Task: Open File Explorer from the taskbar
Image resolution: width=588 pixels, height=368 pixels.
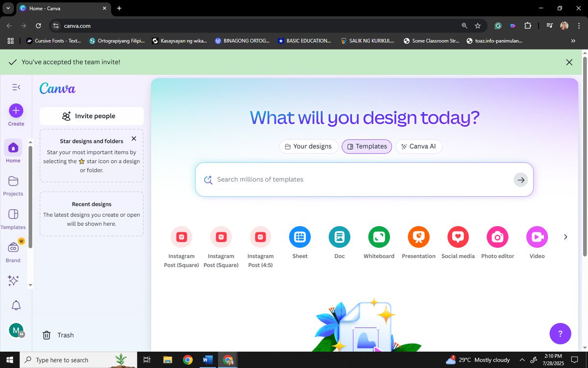Action: coord(168,360)
